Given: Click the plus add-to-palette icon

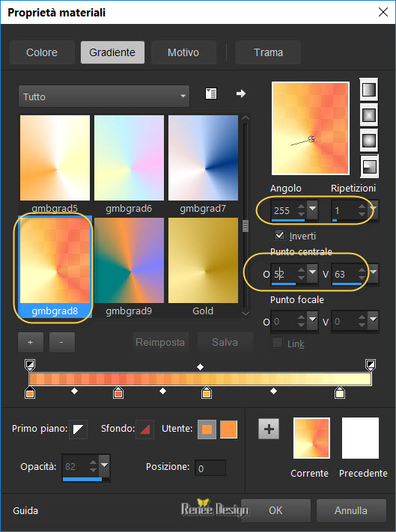Looking at the screenshot, I should point(269,429).
